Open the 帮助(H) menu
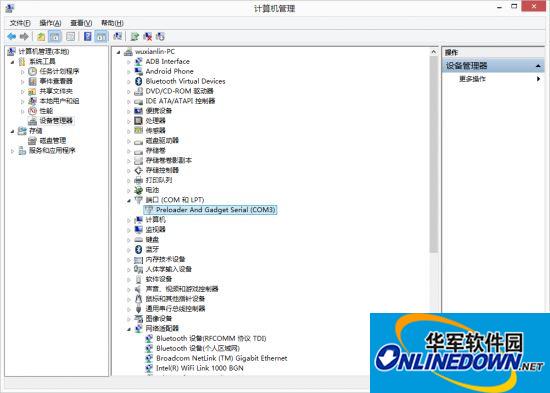Image resolution: width=550 pixels, height=393 pixels. coord(112,23)
